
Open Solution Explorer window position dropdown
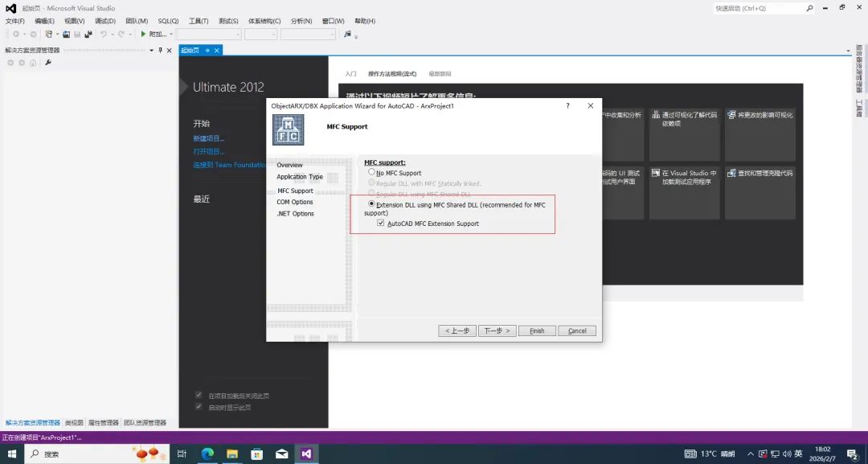[x=151, y=51]
